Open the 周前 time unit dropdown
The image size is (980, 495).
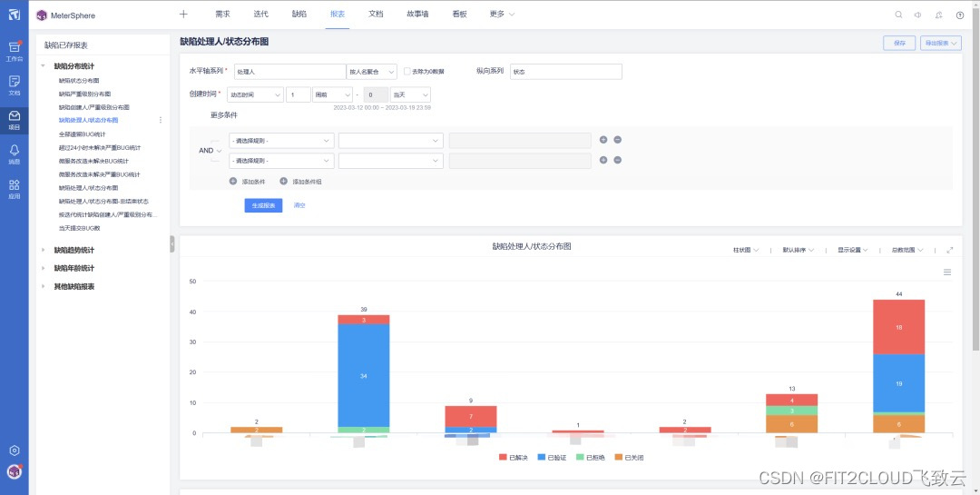coord(332,95)
